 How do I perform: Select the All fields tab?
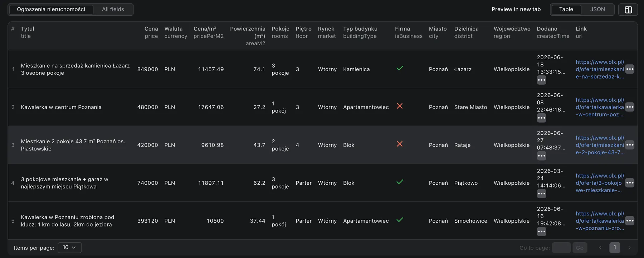pos(113,9)
